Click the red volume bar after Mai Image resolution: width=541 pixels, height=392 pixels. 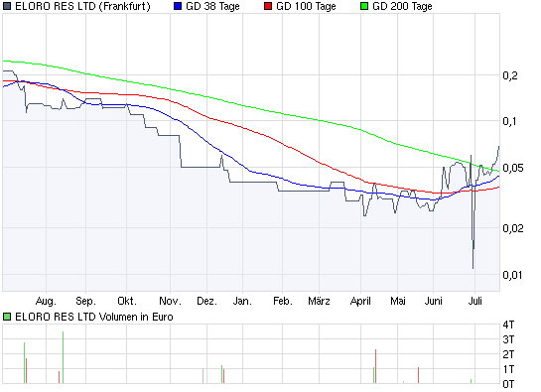pyautogui.click(x=419, y=375)
